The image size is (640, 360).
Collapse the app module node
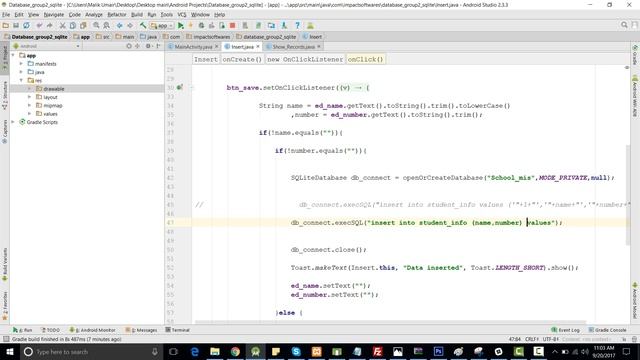point(13,56)
